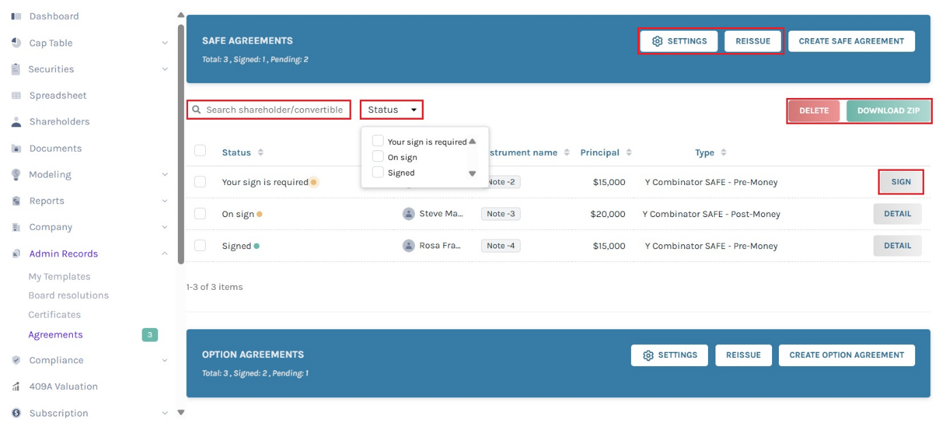
Task: Click the search magnifier icon
Action: 196,110
